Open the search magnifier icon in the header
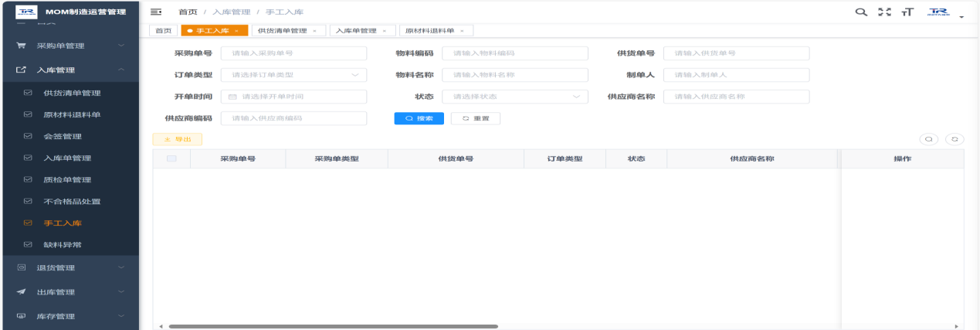Viewport: 980px width, 330px height. [x=863, y=12]
